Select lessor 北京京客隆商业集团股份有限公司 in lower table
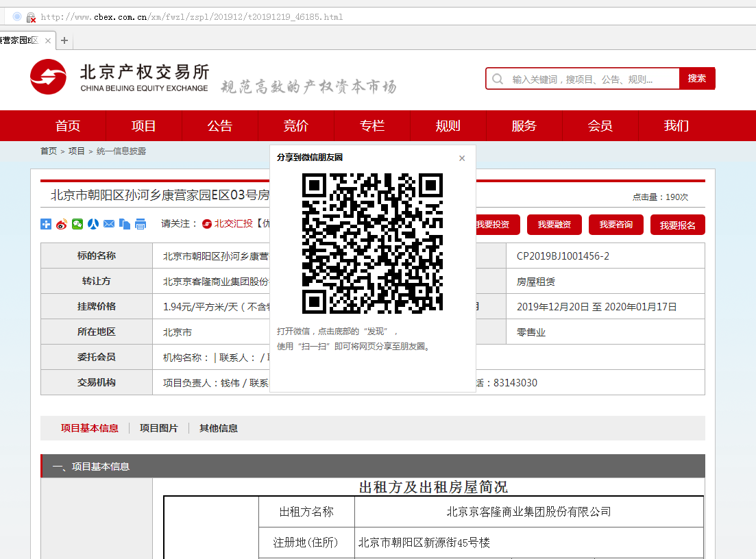 pyautogui.click(x=529, y=512)
